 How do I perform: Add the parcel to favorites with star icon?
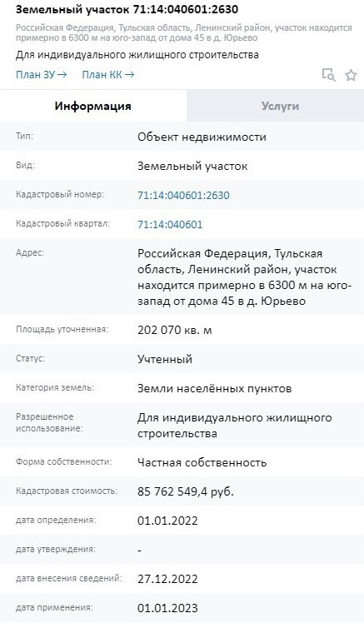tap(351, 75)
